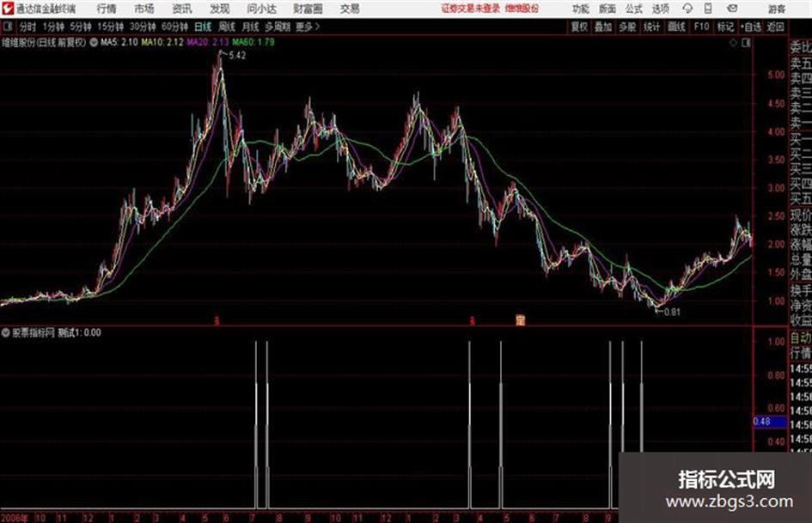The width and height of the screenshot is (812, 523).
Task: Click the 返回 back button
Action: click(x=775, y=27)
